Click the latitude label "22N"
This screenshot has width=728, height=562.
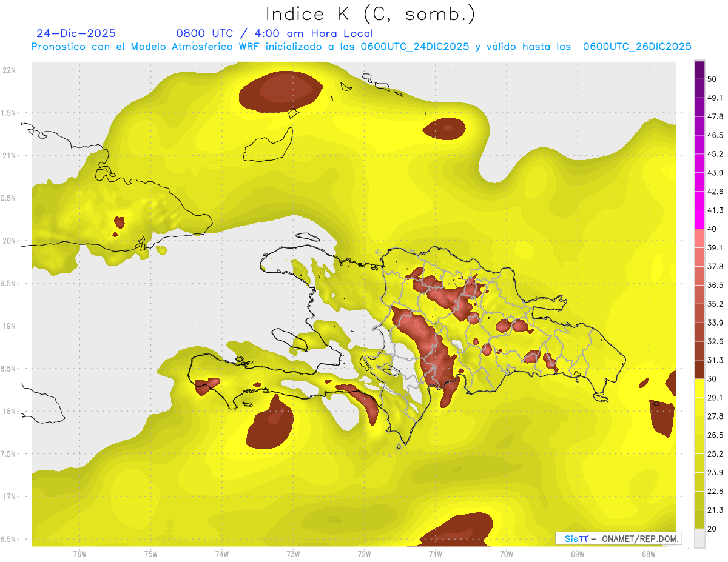(9, 70)
